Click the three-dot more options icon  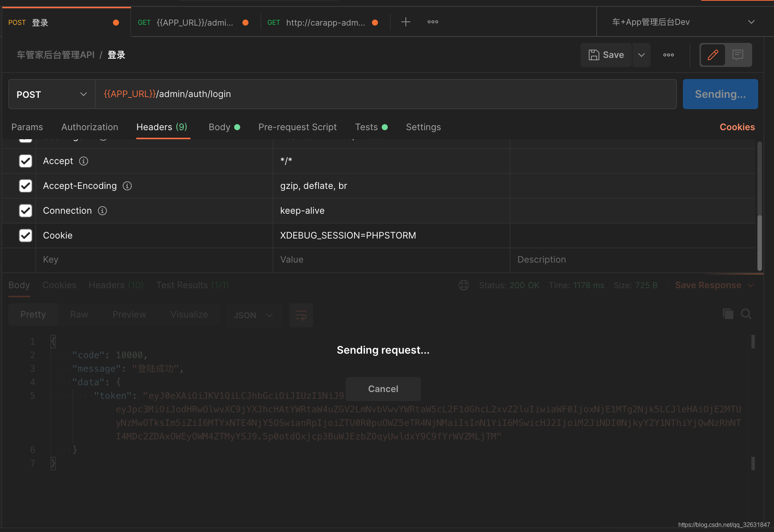pyautogui.click(x=669, y=55)
